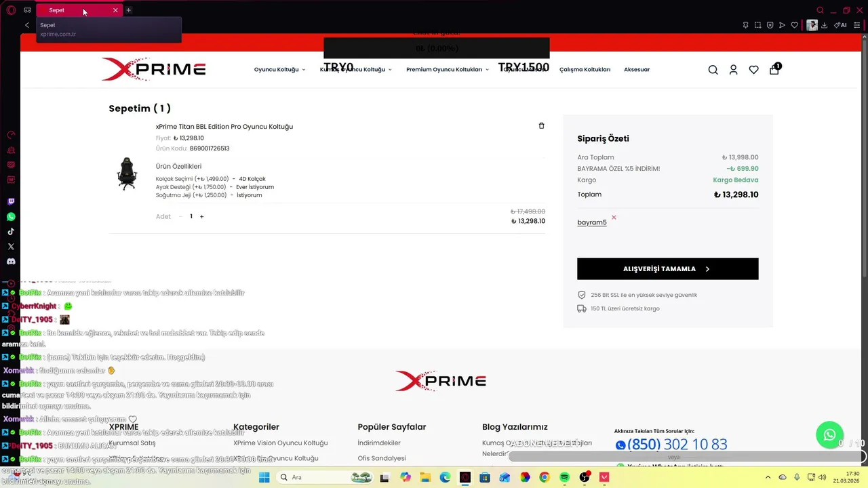The height and width of the screenshot is (488, 868).
Task: Open OBS Studio from the taskbar
Action: click(x=585, y=477)
